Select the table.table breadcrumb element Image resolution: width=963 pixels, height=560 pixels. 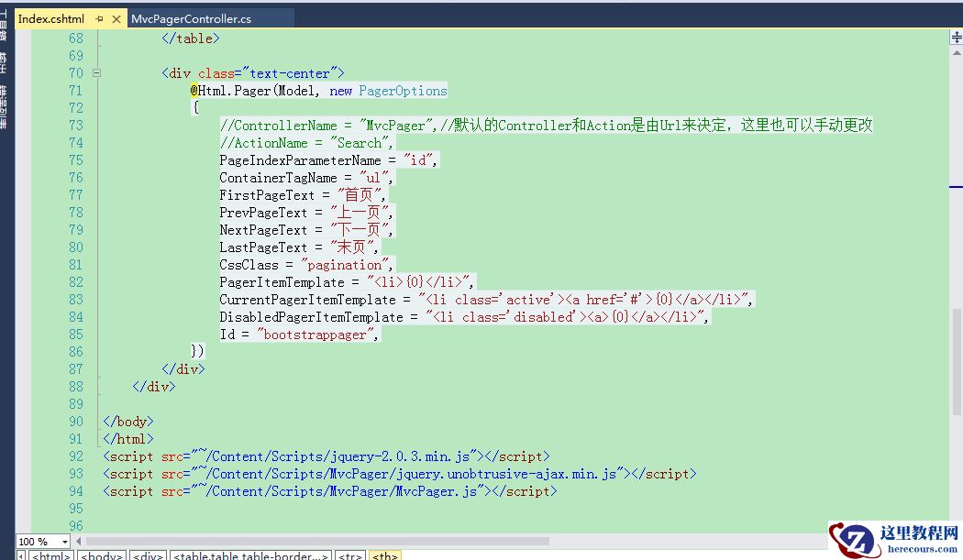[x=250, y=555]
